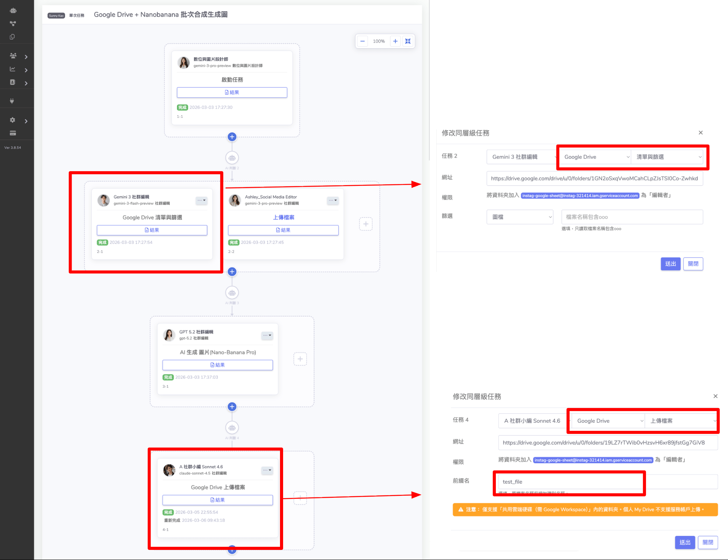This screenshot has width=728, height=560.
Task: Open options menu on Ashley_Social Media Editor card
Action: click(x=332, y=201)
